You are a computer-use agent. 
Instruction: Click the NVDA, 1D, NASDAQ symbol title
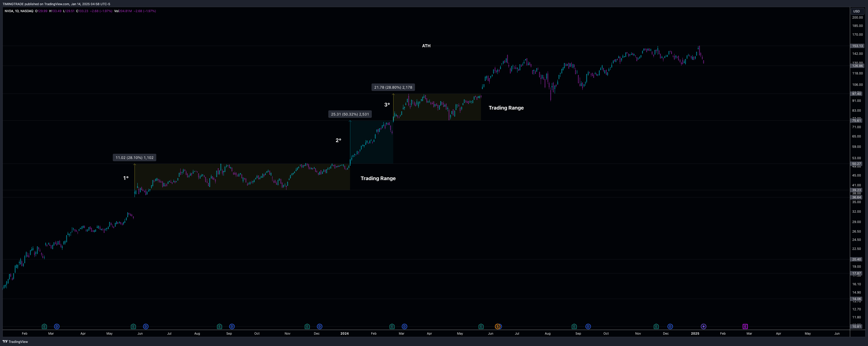[19, 11]
